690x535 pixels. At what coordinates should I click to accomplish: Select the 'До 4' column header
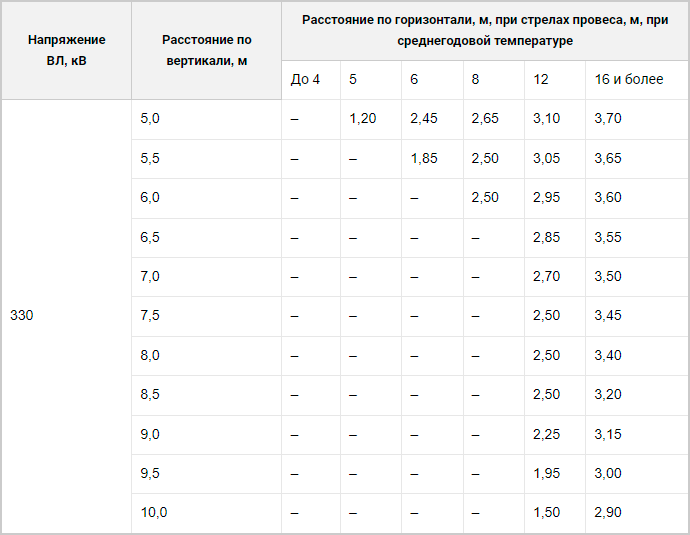coord(311,80)
